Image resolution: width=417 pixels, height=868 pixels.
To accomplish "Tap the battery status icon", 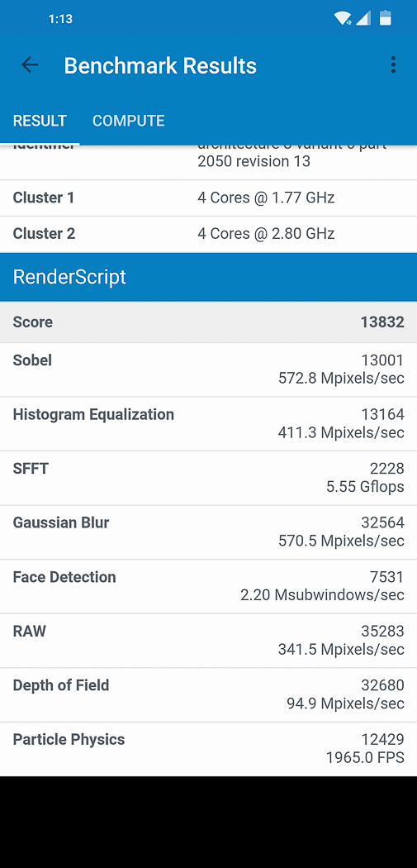I will click(386, 18).
